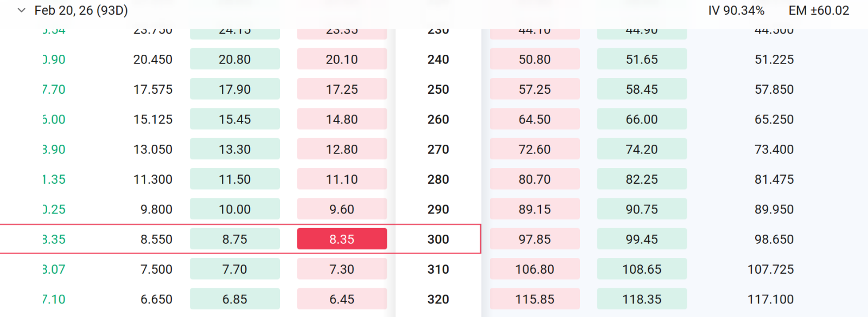Image resolution: width=868 pixels, height=317 pixels.
Task: Choose the 64.50 put bid at strike 260
Action: (x=535, y=119)
